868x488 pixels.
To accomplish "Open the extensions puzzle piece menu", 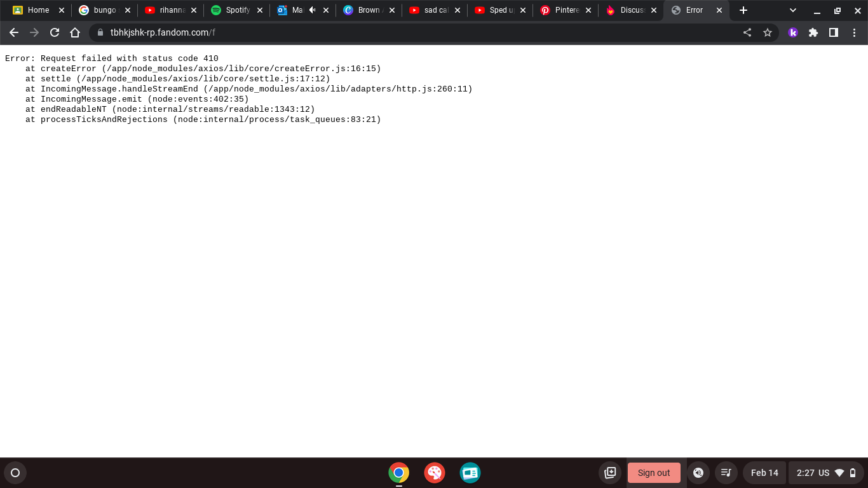I will pos(813,32).
